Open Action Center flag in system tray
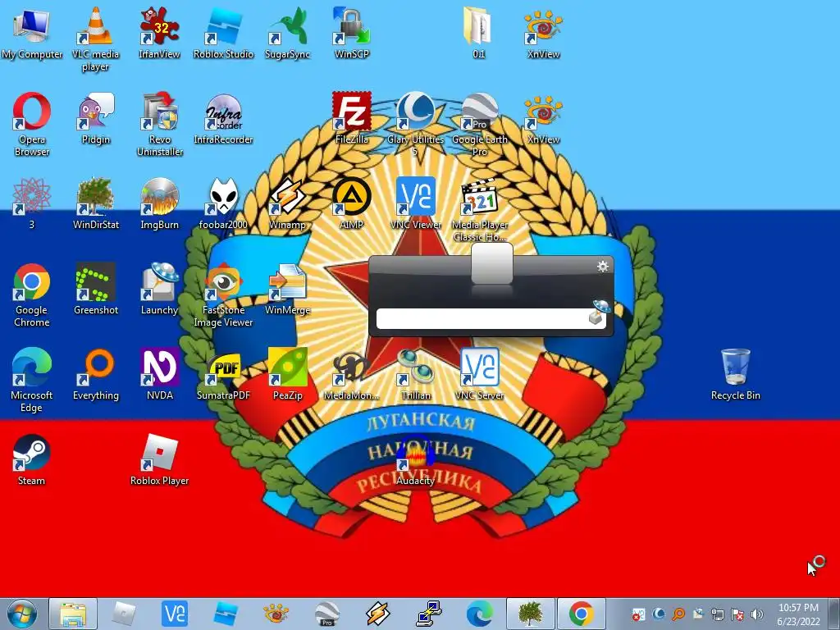Image resolution: width=840 pixels, height=630 pixels. (737, 614)
